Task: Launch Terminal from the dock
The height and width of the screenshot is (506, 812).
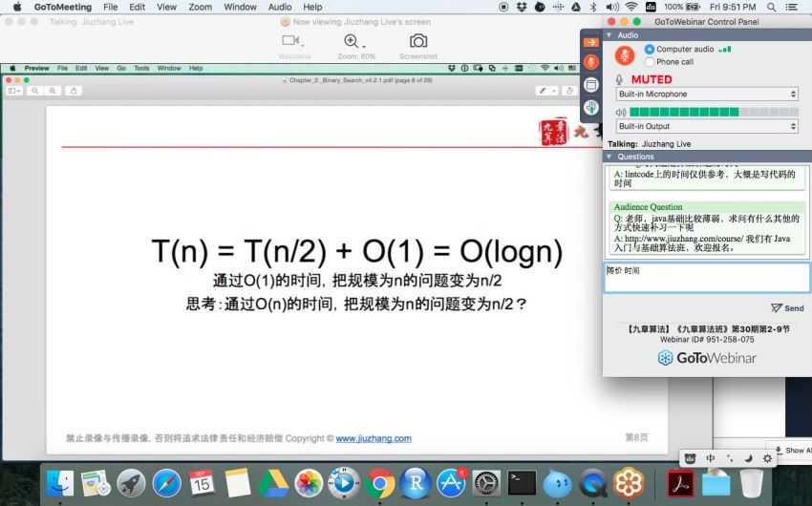Action: coord(522,483)
